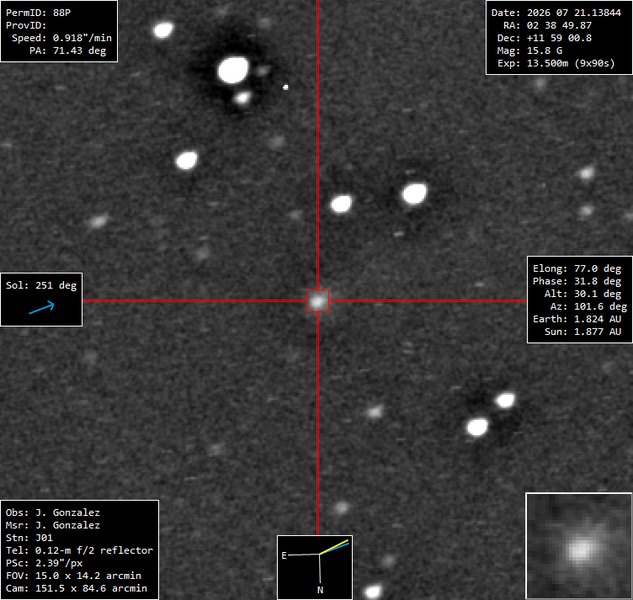This screenshot has width=633, height=600.
Task: Click the Date: 2026 07 21.13844 line
Action: click(556, 13)
